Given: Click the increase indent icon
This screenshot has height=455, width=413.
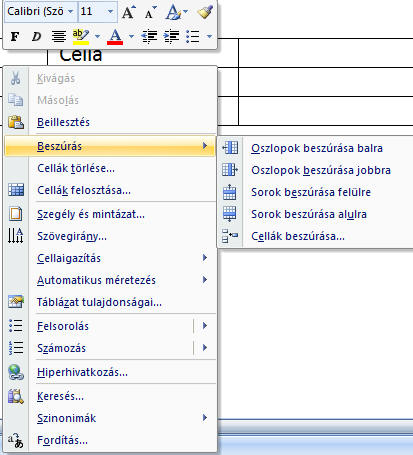Looking at the screenshot, I should (171, 36).
